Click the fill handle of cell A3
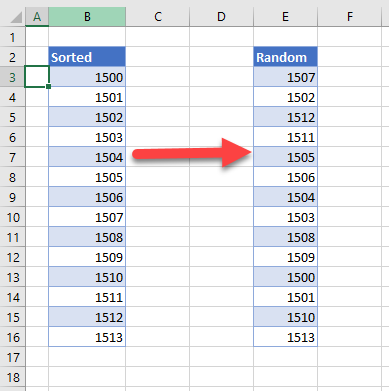This screenshot has height=391, width=389. coord(49,87)
